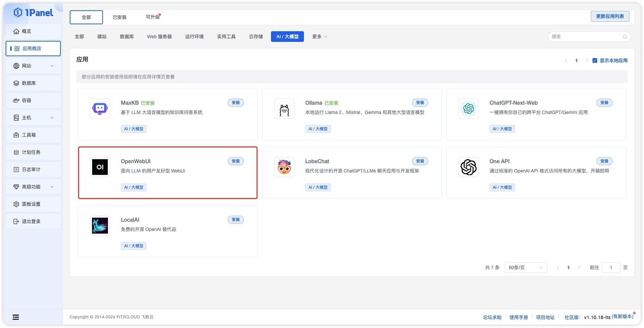644x328 pixels.
Task: Click the 退出登录 logout icon
Action: click(x=16, y=222)
